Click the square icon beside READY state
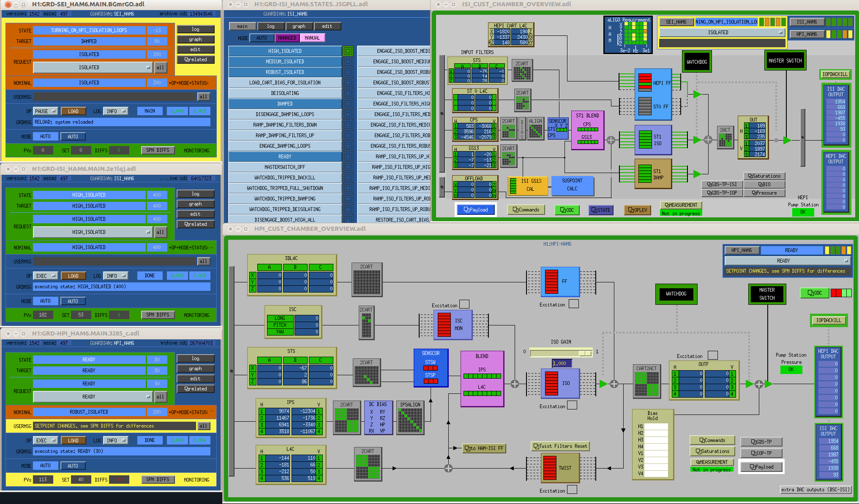The height and width of the screenshot is (504, 859). (348, 157)
